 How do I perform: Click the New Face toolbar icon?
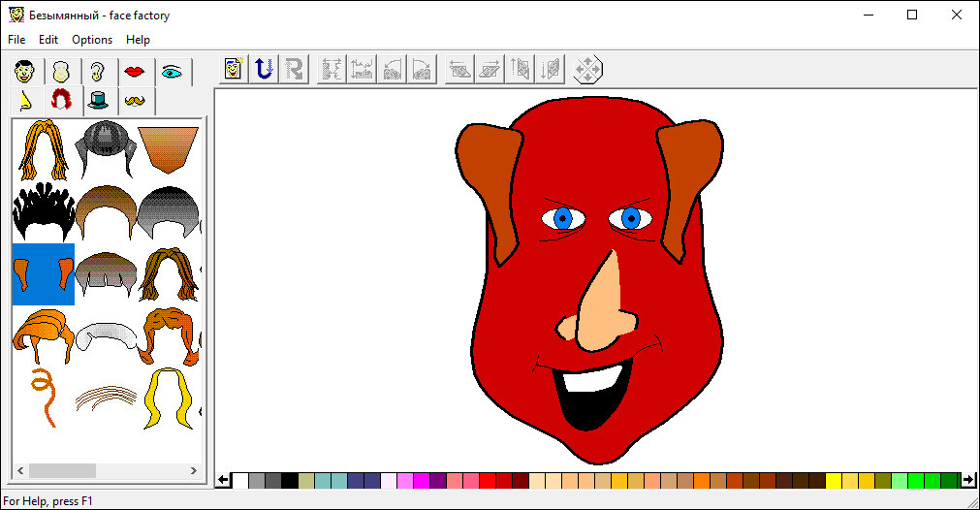[234, 68]
